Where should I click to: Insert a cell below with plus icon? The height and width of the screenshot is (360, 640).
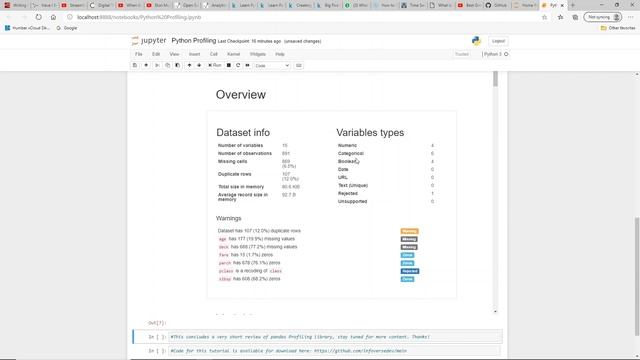pos(146,65)
